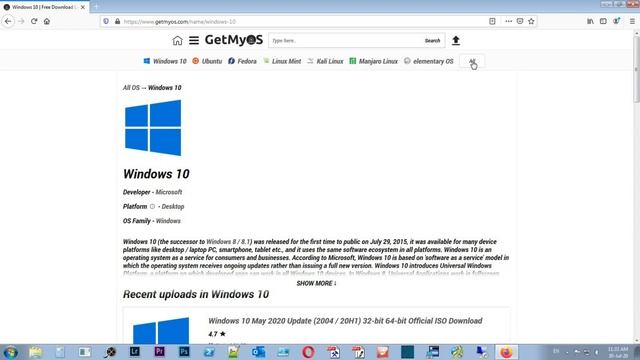Close the Windows 10 Free Download tab
This screenshot has height=360, width=640.
(x=83, y=7)
